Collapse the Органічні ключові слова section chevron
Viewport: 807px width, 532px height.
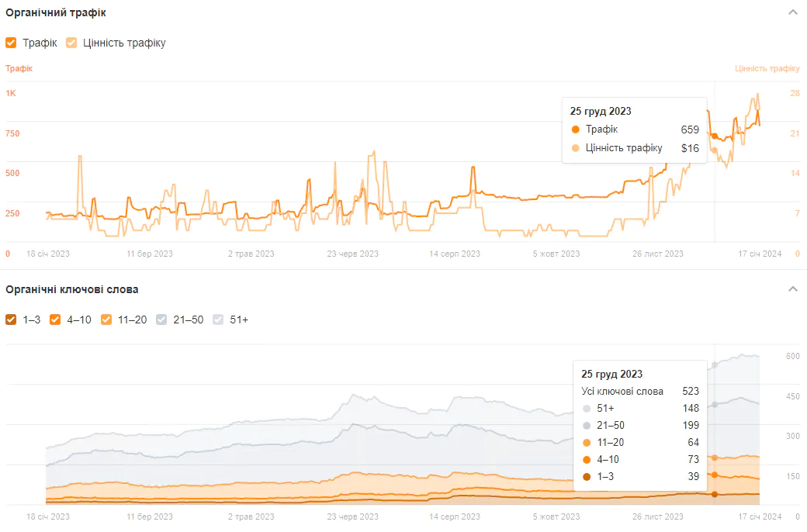pos(792,289)
